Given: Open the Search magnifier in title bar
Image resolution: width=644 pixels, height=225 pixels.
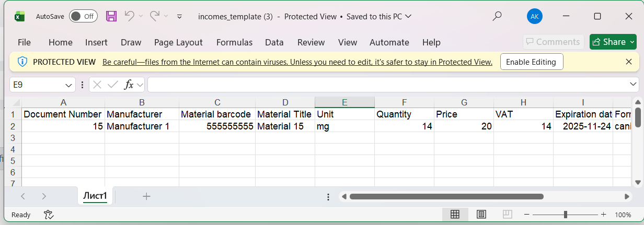Looking at the screenshot, I should pyautogui.click(x=497, y=16).
